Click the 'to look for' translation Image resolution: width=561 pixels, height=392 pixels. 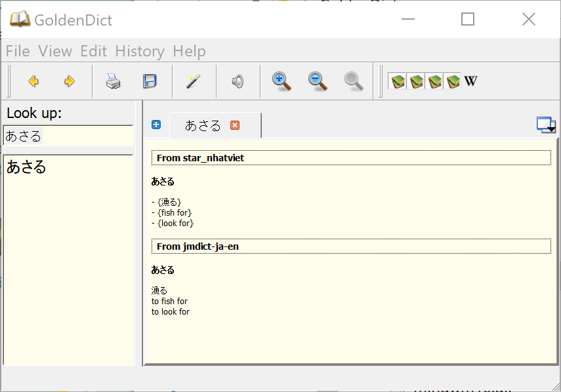point(171,311)
